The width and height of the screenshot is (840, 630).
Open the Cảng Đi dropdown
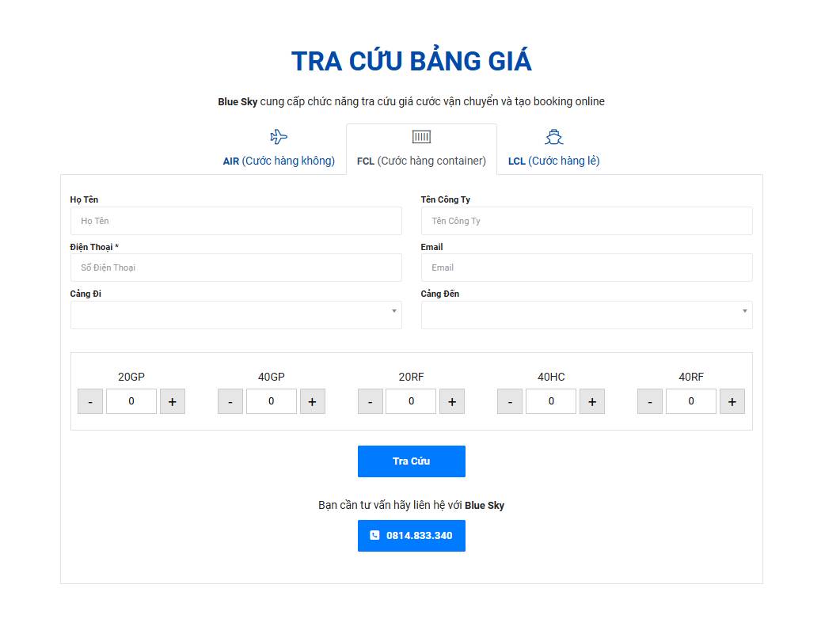click(236, 314)
